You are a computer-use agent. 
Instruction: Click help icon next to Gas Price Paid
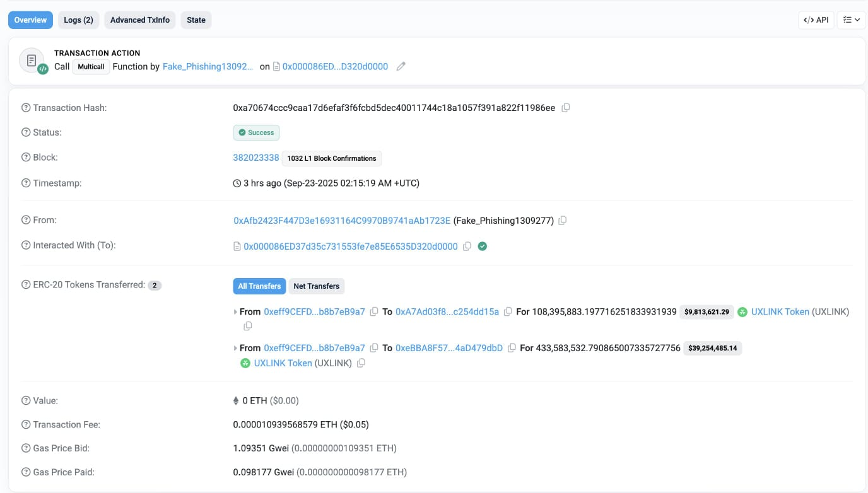click(26, 472)
